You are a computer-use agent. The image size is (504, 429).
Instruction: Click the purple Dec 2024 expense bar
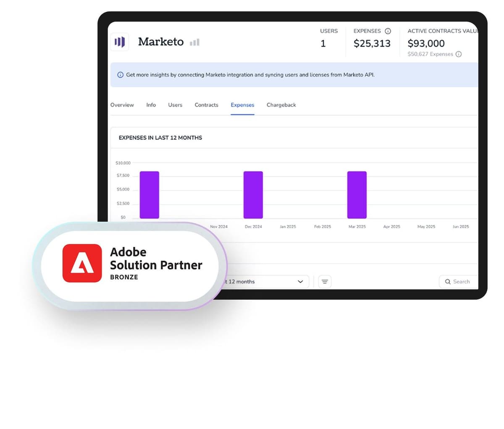(253, 195)
